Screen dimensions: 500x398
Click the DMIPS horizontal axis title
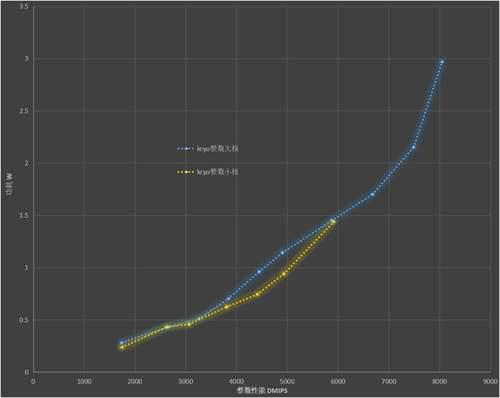tap(262, 390)
